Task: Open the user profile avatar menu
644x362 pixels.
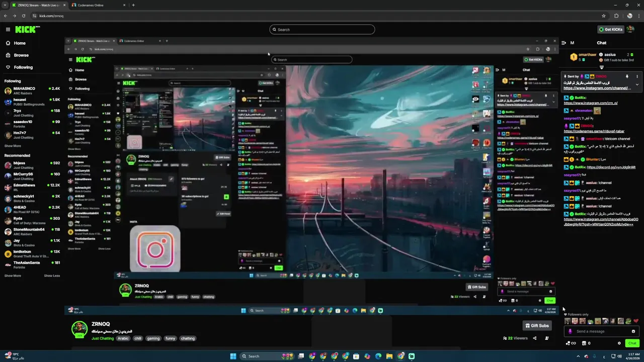Action: click(x=630, y=29)
